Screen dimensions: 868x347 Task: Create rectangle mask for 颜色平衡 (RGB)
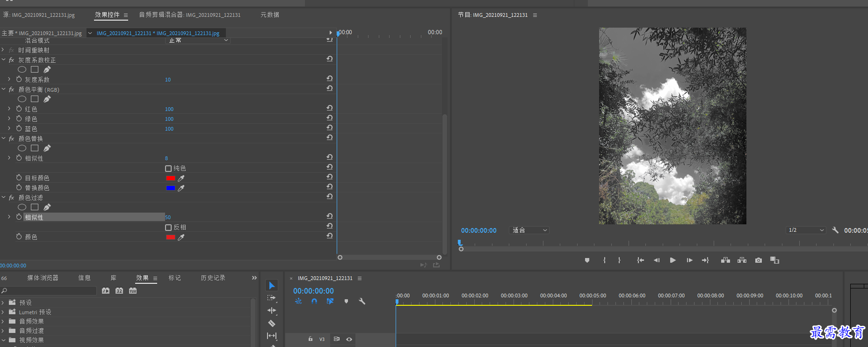click(35, 99)
